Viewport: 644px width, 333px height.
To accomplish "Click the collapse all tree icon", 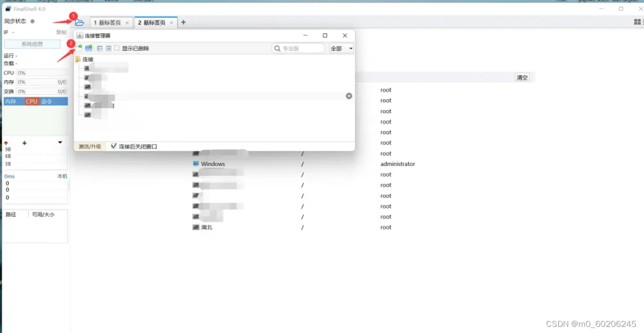I will [x=99, y=48].
